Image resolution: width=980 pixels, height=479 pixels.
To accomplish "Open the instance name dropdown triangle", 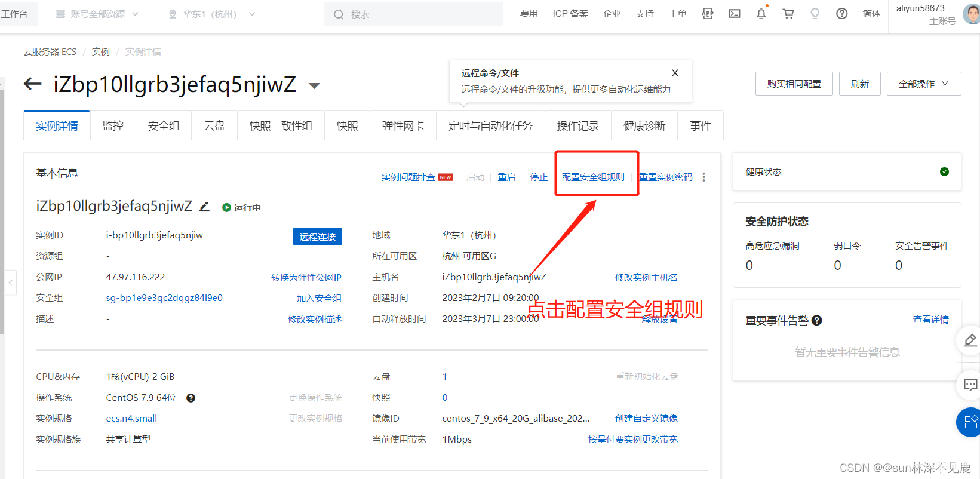I will pos(314,86).
